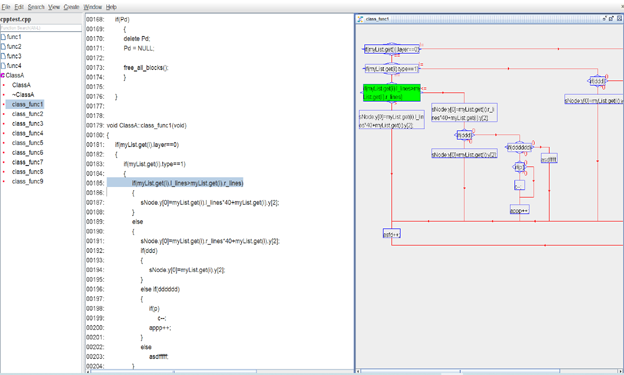Open the Window menu
This screenshot has width=624, height=375.
pos(93,7)
